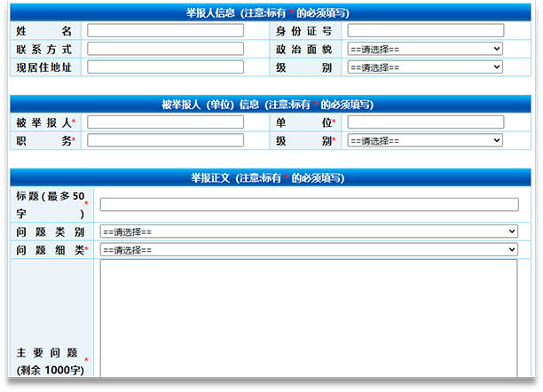This screenshot has height=392, width=543.
Task: Click the 职务 label
Action: tap(45, 141)
